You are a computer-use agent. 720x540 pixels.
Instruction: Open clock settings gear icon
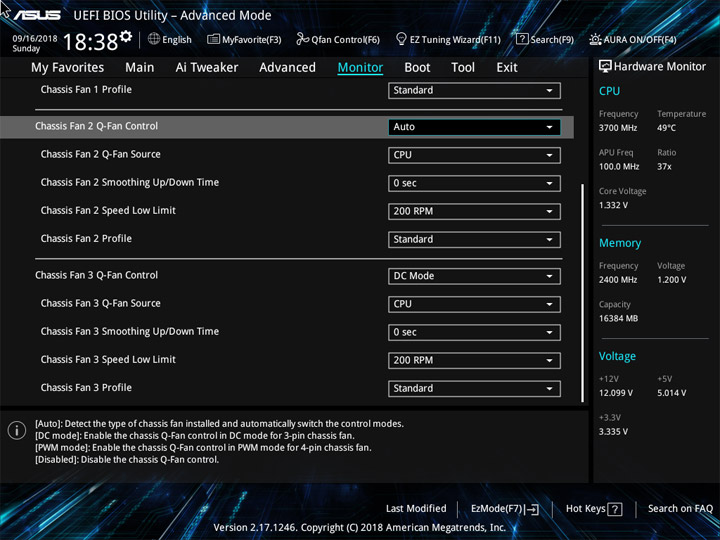tap(126, 36)
